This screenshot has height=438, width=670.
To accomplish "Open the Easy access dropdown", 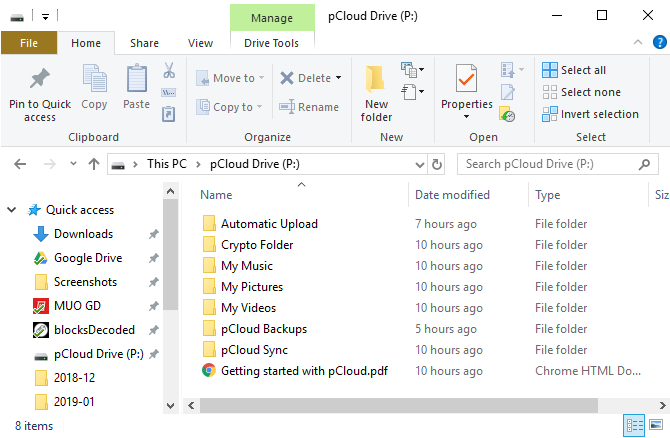I will tap(412, 92).
